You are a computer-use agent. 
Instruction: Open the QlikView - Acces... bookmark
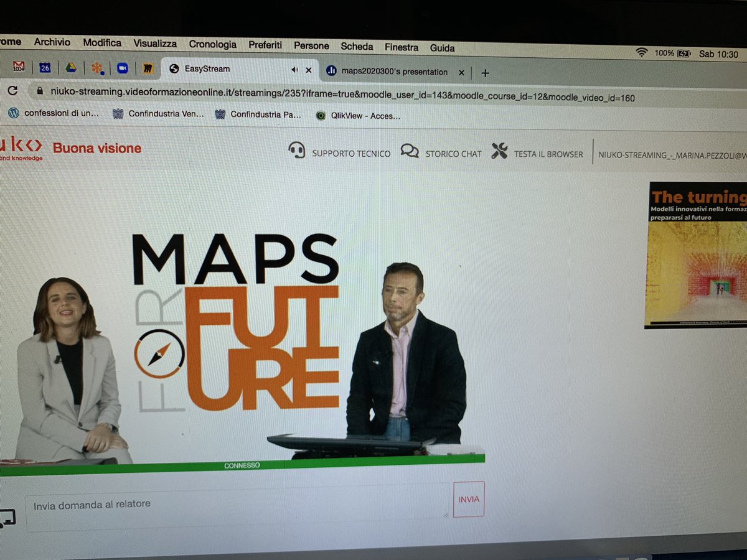358,116
